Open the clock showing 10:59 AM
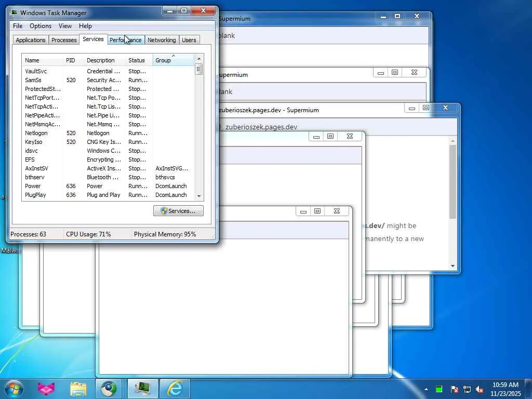The width and height of the screenshot is (532, 399). click(x=505, y=389)
